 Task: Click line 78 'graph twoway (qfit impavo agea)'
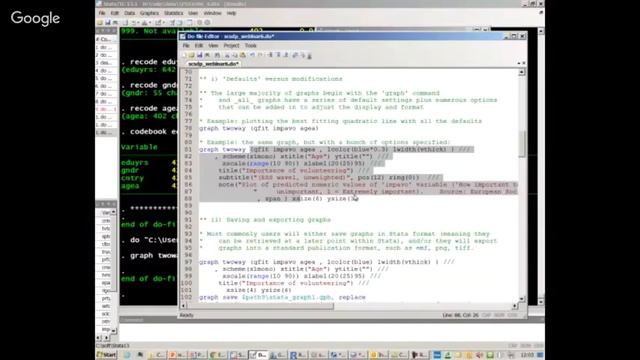click(259, 128)
